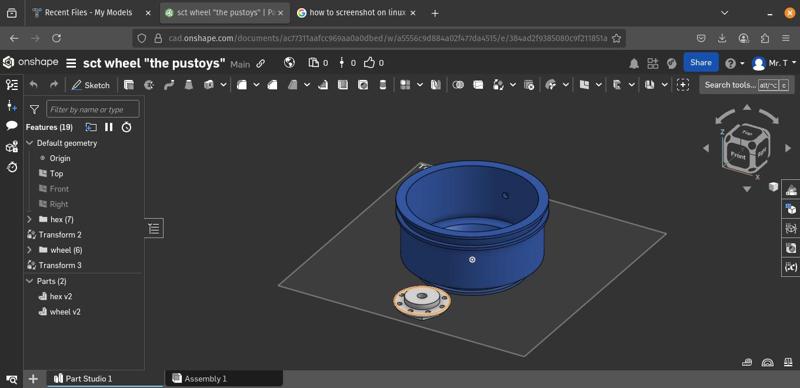
Task: Click the add custom features icon
Action: coord(683,85)
